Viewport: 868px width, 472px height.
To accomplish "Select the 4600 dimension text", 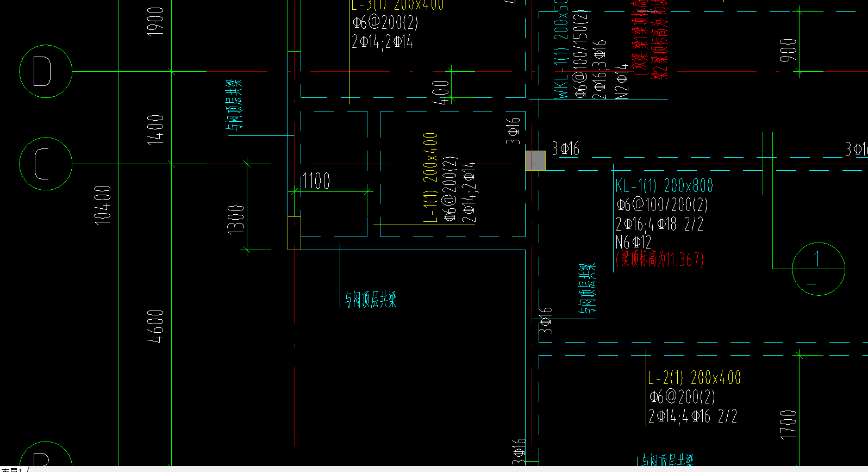I will pyautogui.click(x=155, y=326).
